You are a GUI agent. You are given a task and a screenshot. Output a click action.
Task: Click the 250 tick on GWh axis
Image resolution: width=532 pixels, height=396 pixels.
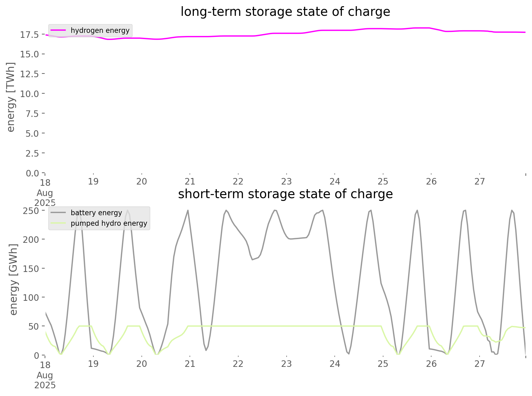[x=31, y=211]
